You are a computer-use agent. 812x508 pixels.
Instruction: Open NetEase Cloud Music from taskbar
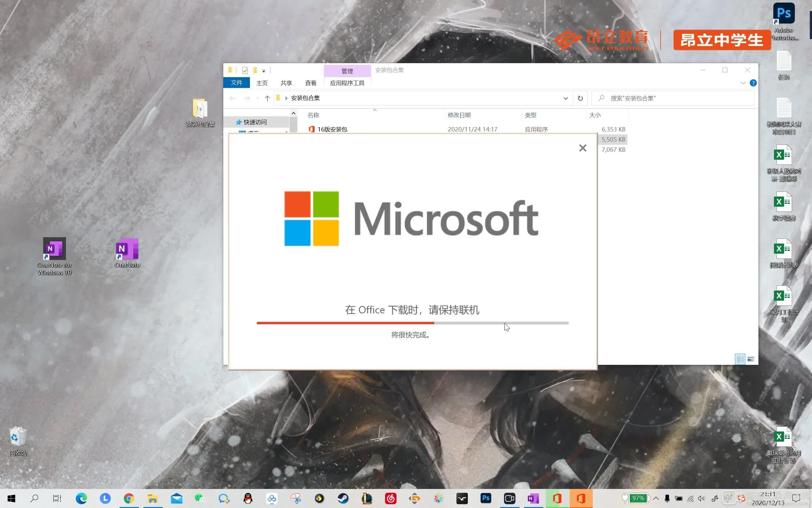click(x=390, y=498)
